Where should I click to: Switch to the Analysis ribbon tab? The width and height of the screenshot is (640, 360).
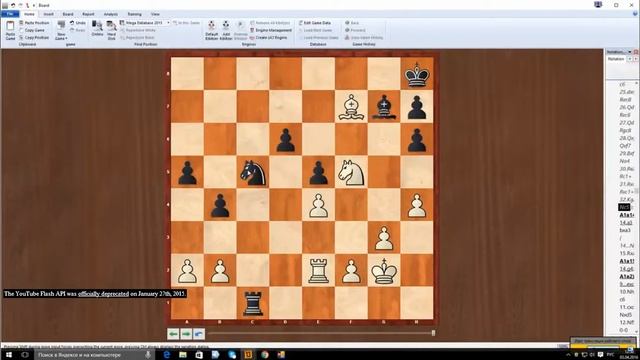tap(110, 14)
